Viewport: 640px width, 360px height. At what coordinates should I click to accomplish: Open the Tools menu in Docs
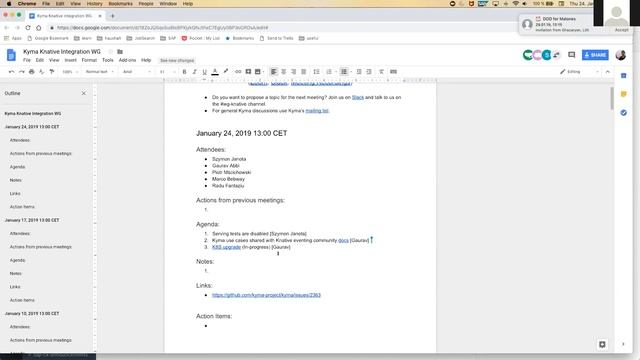click(108, 60)
